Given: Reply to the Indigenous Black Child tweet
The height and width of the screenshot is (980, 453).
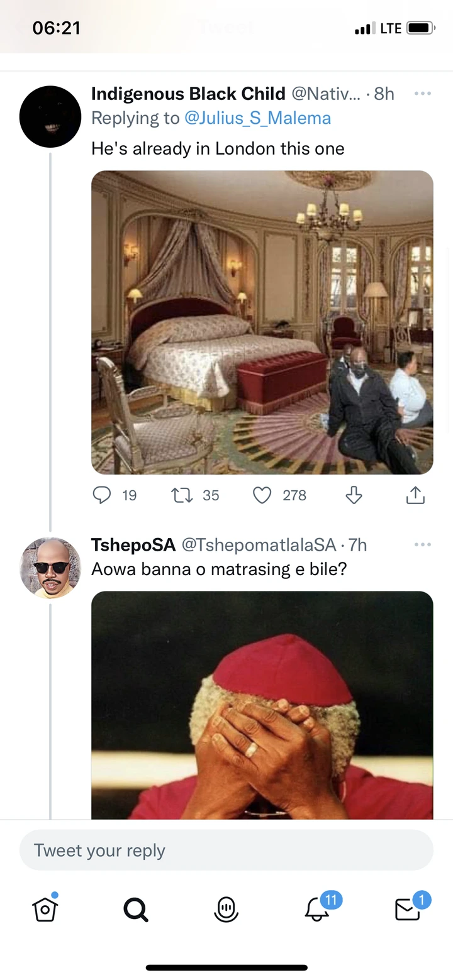Looking at the screenshot, I should pos(102,495).
